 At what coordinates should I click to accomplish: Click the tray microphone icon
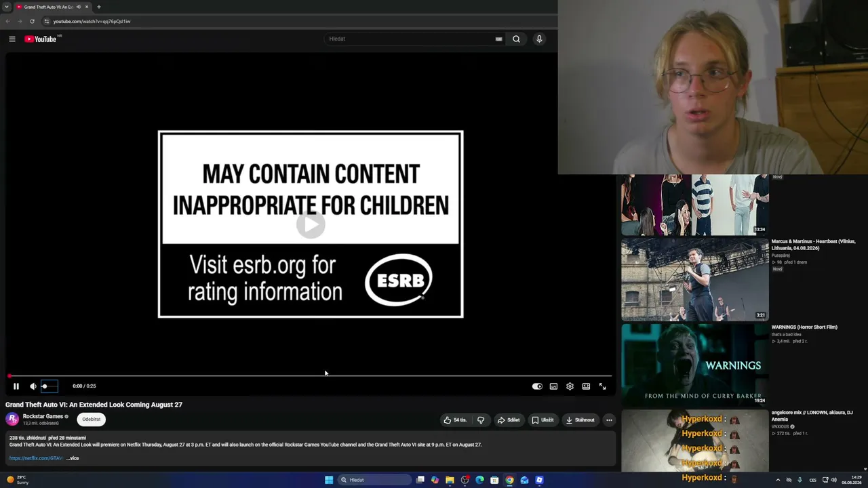point(800,480)
